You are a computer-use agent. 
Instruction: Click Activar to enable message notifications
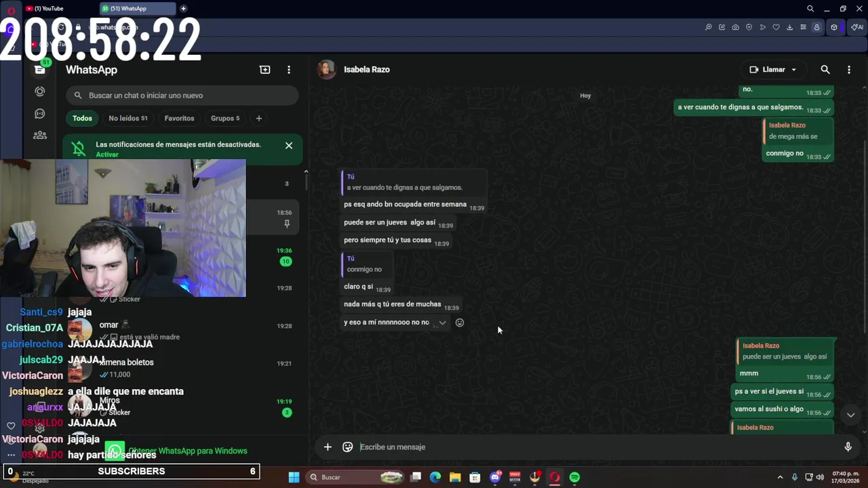107,155
